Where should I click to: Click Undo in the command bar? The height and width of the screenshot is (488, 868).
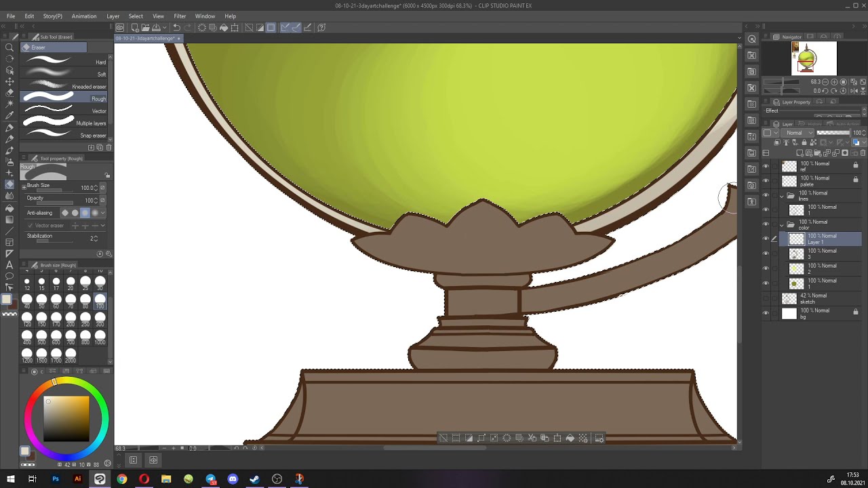pos(176,28)
